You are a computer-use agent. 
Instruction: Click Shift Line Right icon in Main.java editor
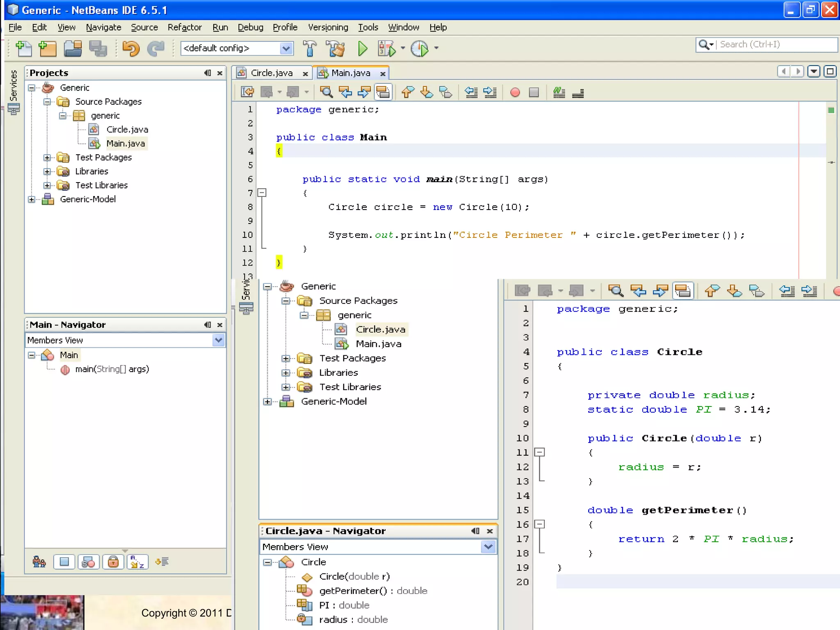pos(490,92)
